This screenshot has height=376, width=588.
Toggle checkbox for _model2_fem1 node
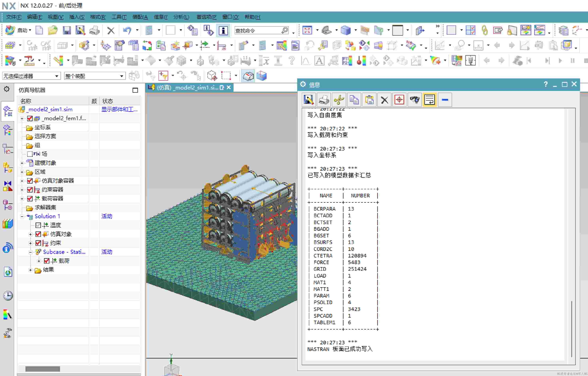30,118
